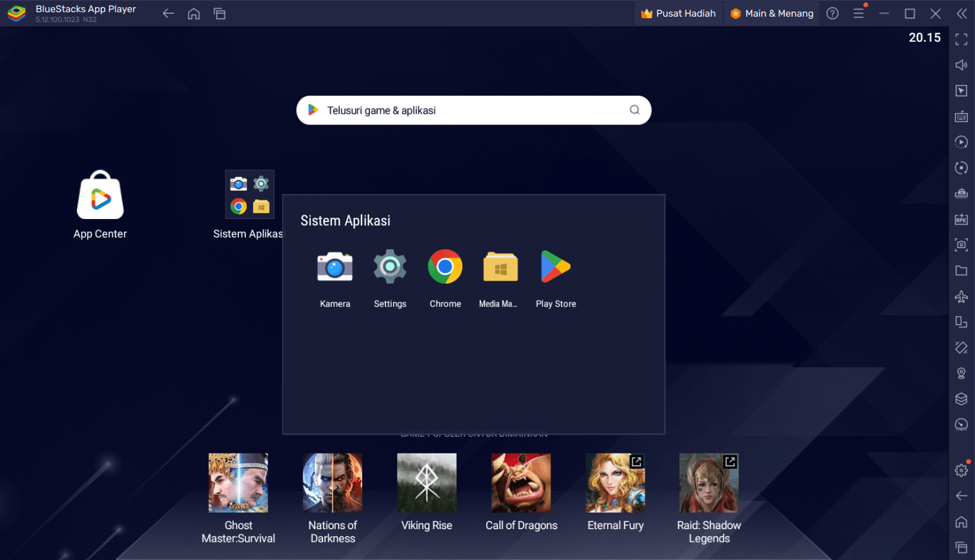Screen dimensions: 975x560
Task: Open Call of Dragons game
Action: [521, 483]
